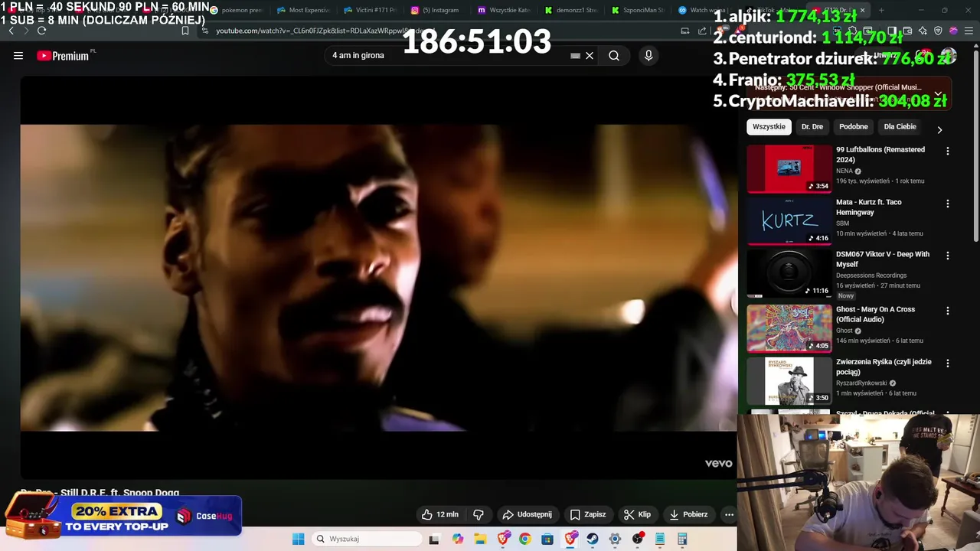Toggle the browser sidebar panel icon
980x551 pixels.
893,31
